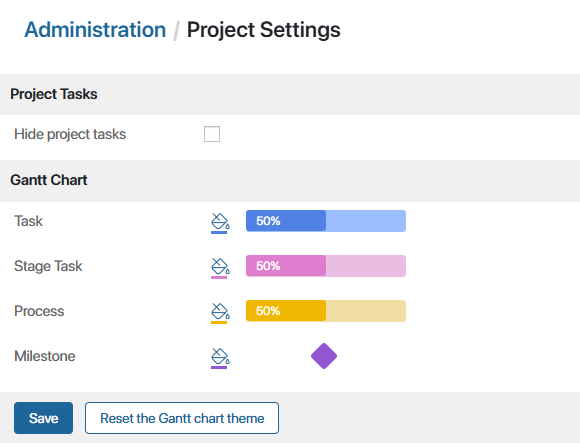Enable the Hide project tasks checkbox
Viewport: 580px width, 443px height.
pos(212,134)
